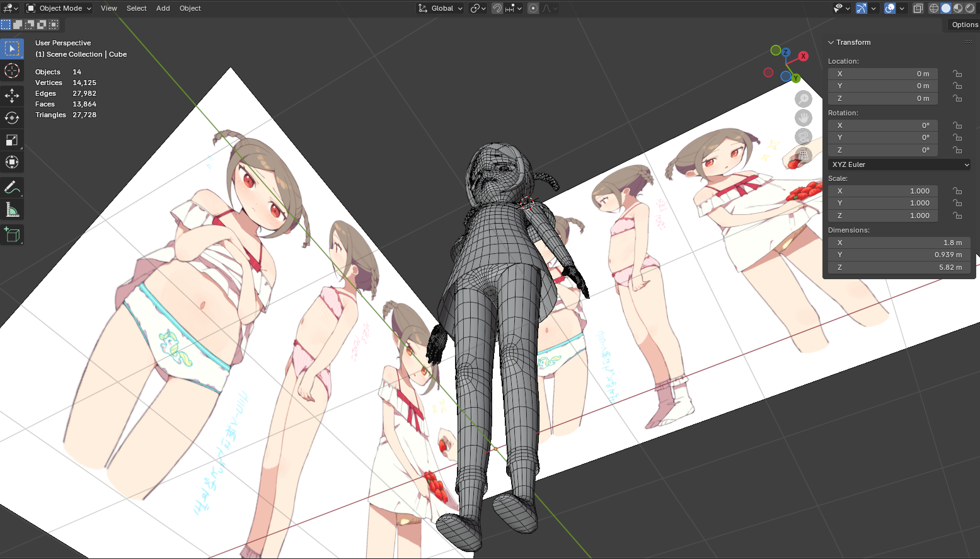
Task: Select the Rotate tool
Action: point(12,118)
